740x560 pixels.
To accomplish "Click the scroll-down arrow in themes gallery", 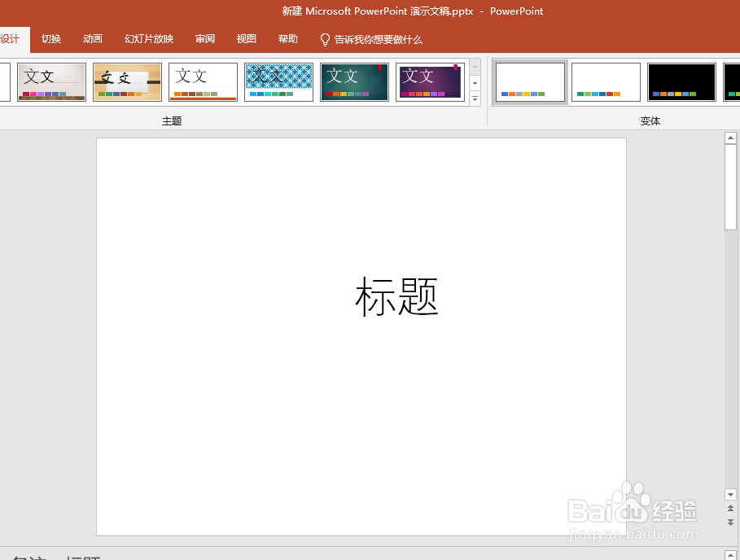I will [x=475, y=84].
